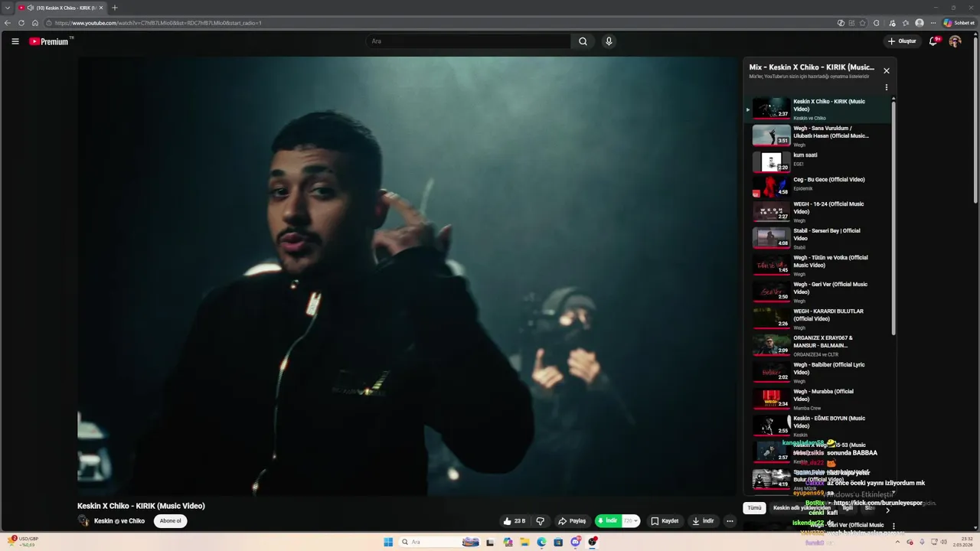The width and height of the screenshot is (980, 551).
Task: Click the green İndir download button
Action: pos(608,521)
